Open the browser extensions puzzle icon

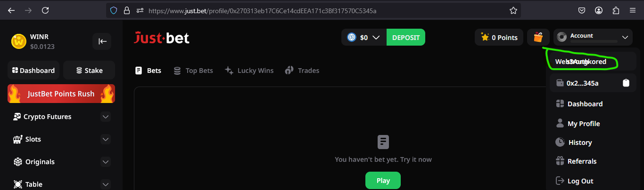click(616, 10)
